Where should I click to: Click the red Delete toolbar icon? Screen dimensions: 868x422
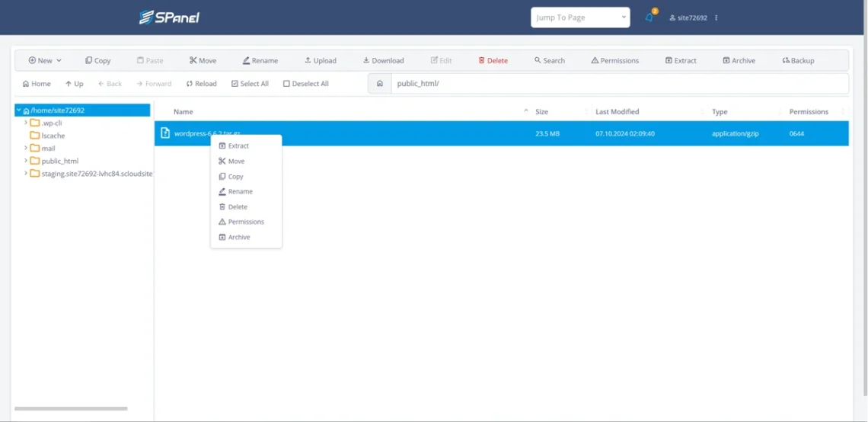(x=482, y=61)
